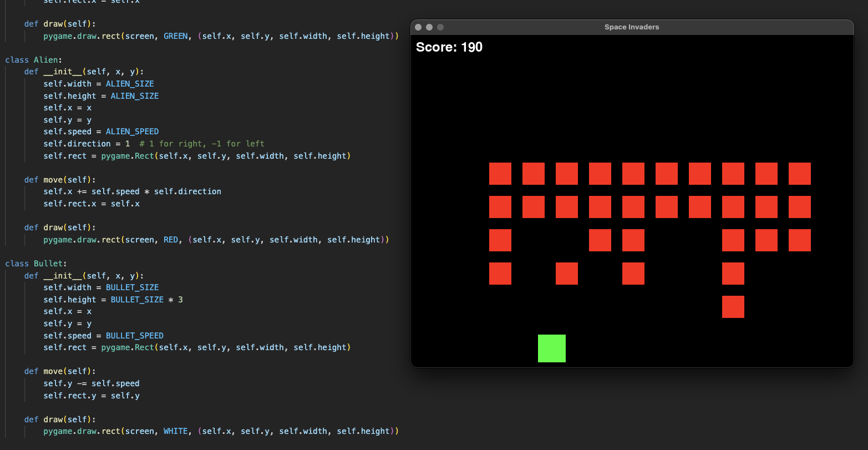Image resolution: width=868 pixels, height=450 pixels.
Task: Click the 'self.height = BULLET_SIZE * 3' line
Action: [113, 300]
